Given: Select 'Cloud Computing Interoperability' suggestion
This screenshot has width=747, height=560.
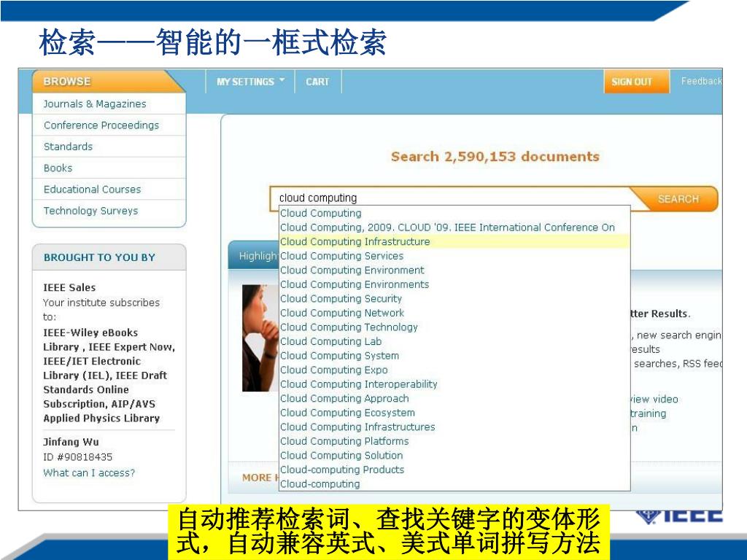Looking at the screenshot, I should pos(454,385).
